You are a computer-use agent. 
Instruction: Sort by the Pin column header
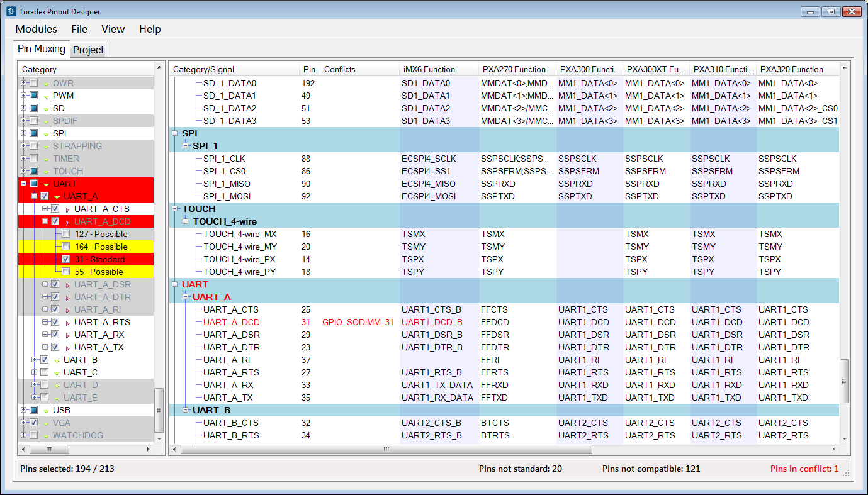tap(310, 69)
